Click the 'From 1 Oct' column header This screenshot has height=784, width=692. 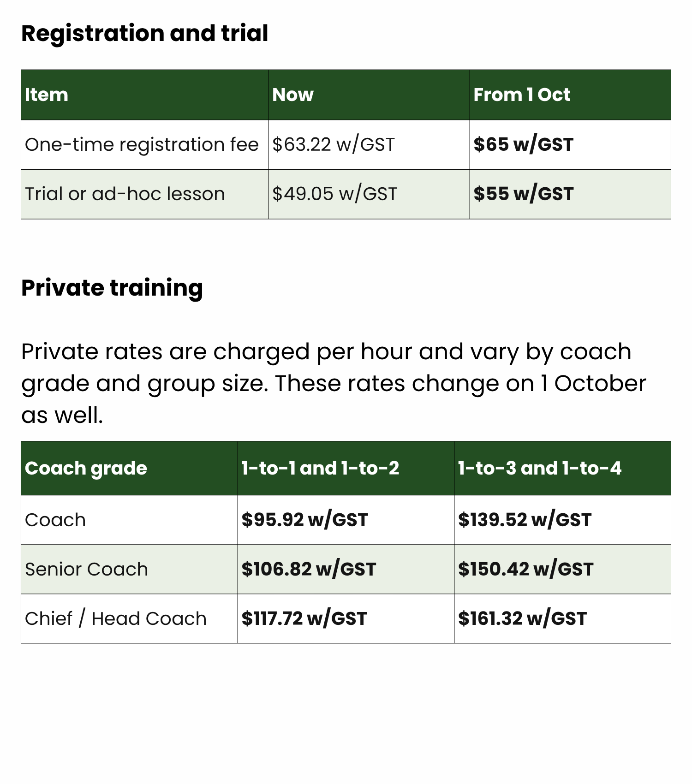point(522,95)
